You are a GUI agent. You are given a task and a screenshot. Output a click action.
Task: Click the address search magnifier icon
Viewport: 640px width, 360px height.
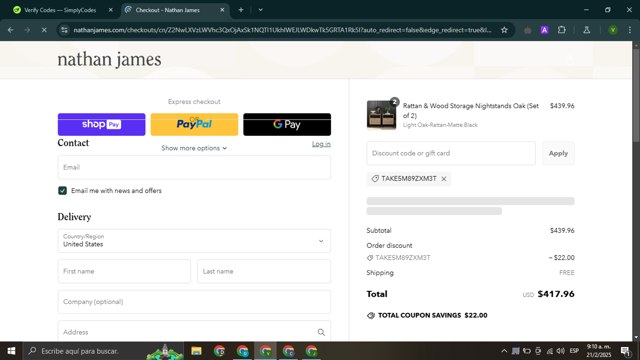pos(321,332)
